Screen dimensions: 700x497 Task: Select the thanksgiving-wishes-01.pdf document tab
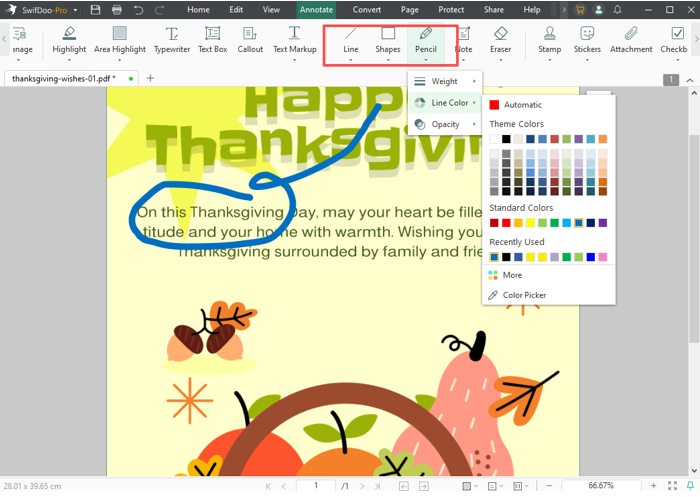(71, 79)
